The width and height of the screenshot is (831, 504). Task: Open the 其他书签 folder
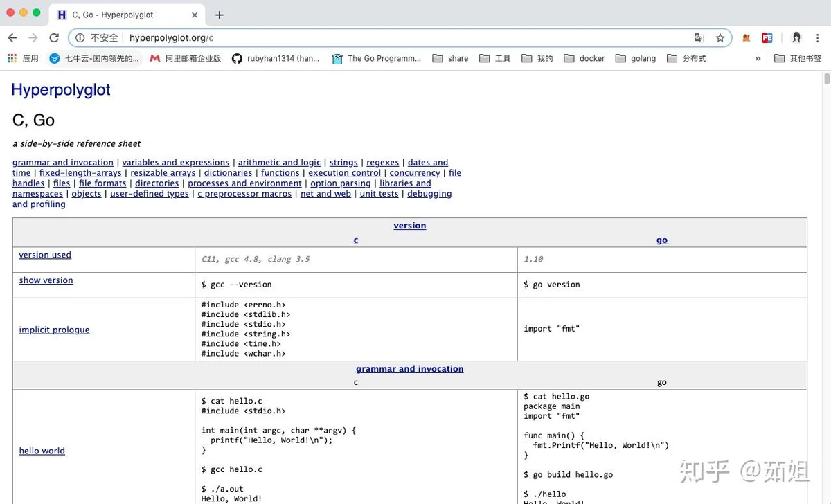[x=798, y=59]
